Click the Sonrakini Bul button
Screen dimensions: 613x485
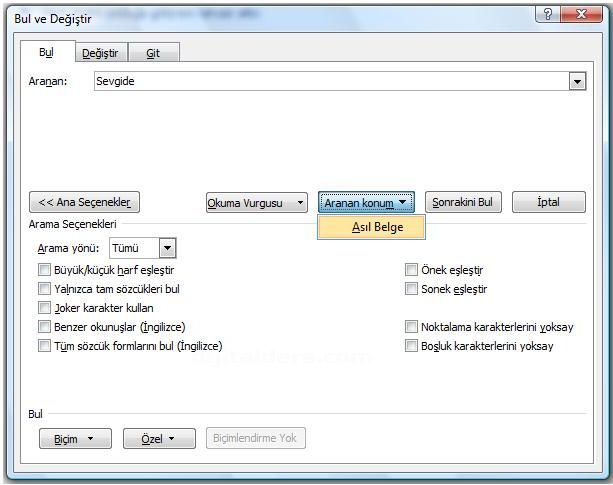pyautogui.click(x=463, y=202)
